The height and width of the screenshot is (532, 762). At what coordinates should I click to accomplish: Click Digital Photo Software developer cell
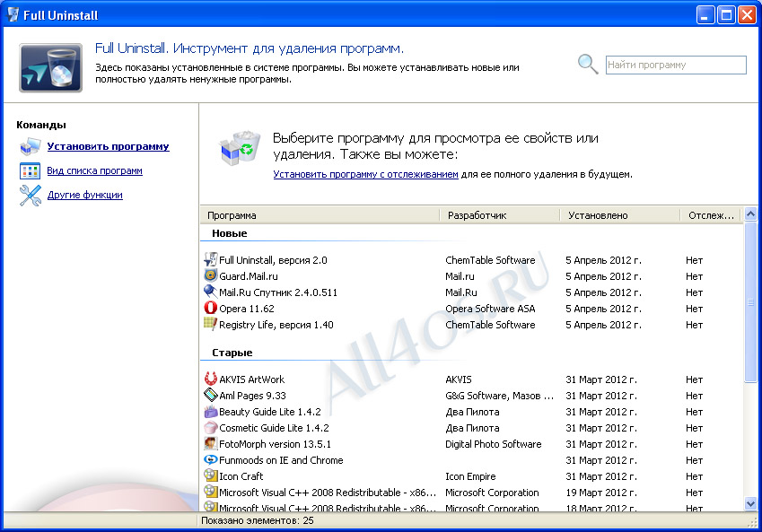pos(494,444)
